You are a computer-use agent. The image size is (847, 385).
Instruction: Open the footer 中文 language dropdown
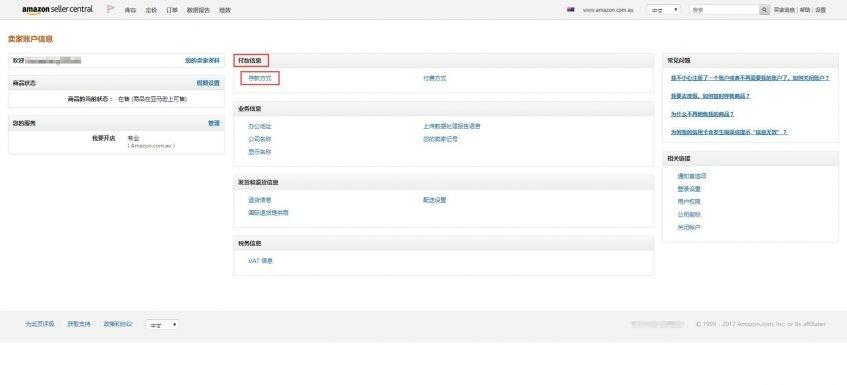pos(162,325)
